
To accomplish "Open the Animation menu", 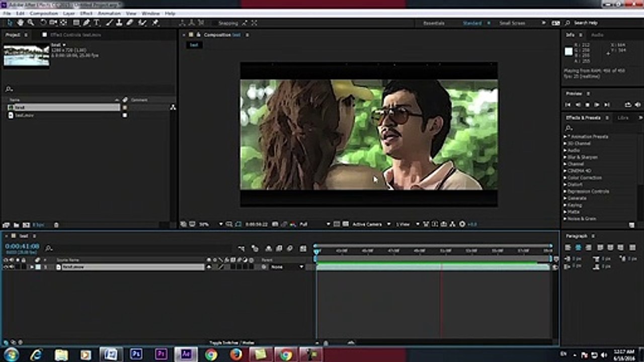I will pos(109,14).
